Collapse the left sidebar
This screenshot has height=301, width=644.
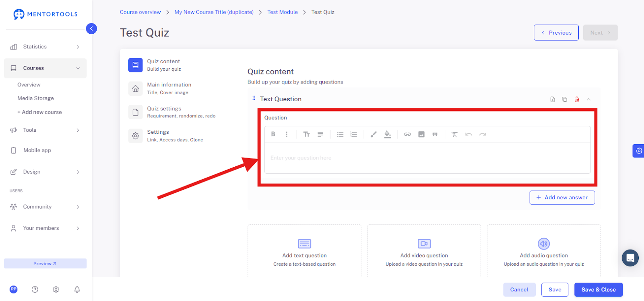[x=91, y=29]
